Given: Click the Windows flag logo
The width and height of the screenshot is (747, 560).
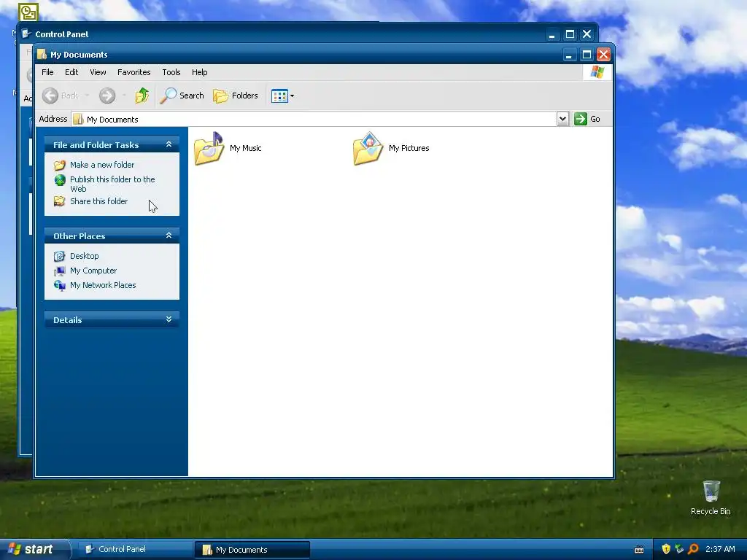Looking at the screenshot, I should pyautogui.click(x=597, y=72).
